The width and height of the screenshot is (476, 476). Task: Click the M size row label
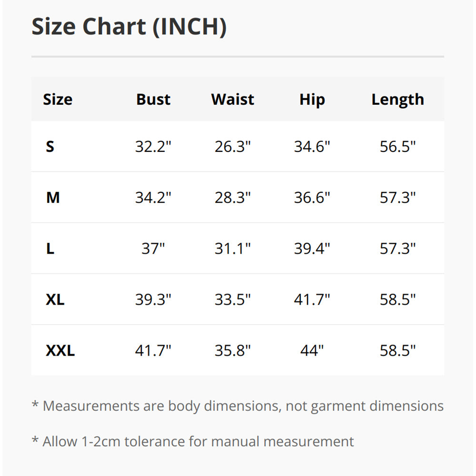pos(53,198)
